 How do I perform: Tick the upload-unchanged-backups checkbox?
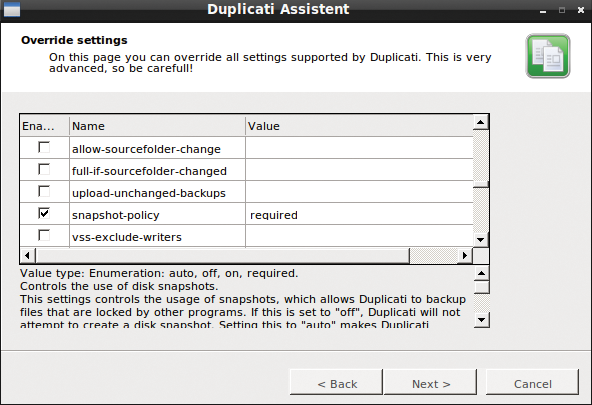[44, 191]
